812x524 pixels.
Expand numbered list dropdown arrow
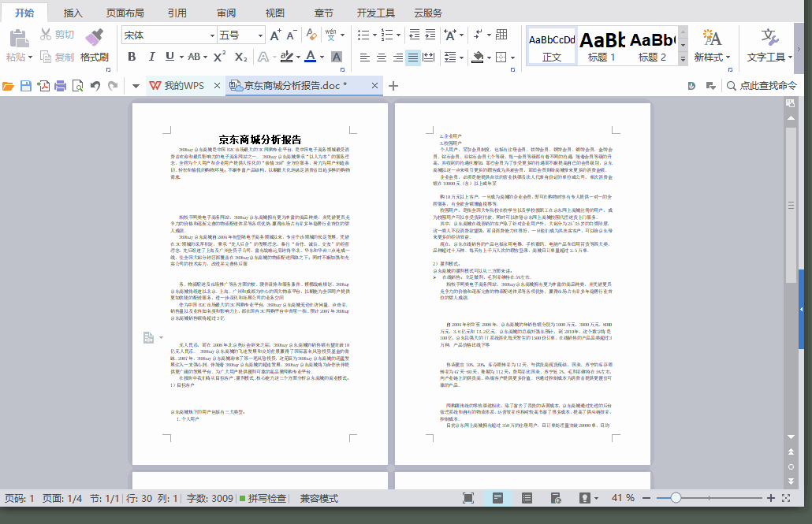pos(398,35)
